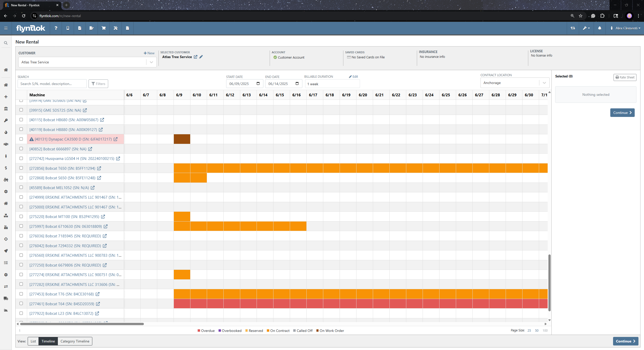Click the vertical machine list scrollbar
The image size is (644, 350).
pyautogui.click(x=549, y=283)
